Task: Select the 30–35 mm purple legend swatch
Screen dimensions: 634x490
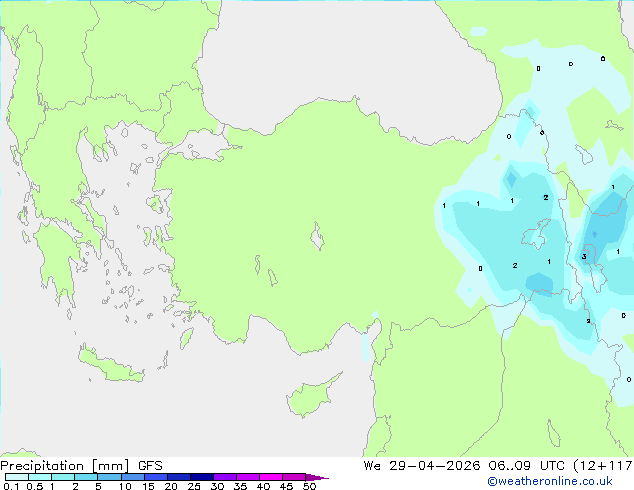Action: [225, 477]
